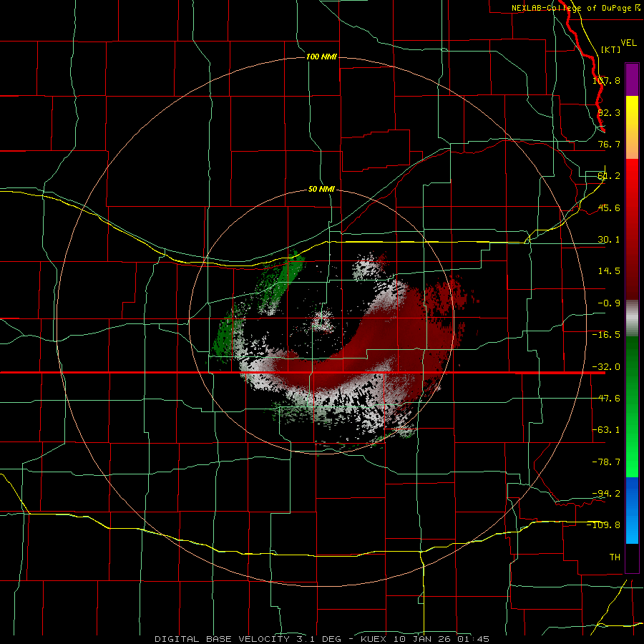Click the 100 NMI range ring label
The image size is (644, 644).
[321, 57]
